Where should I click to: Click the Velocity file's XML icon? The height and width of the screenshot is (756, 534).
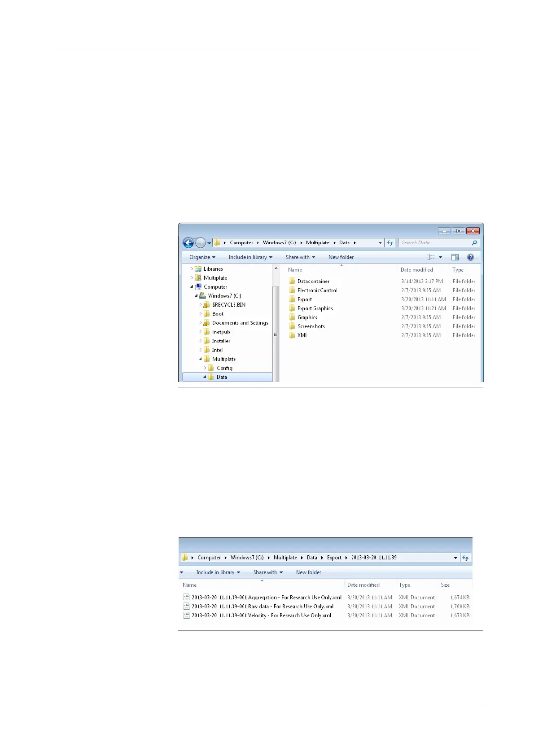[x=186, y=615]
